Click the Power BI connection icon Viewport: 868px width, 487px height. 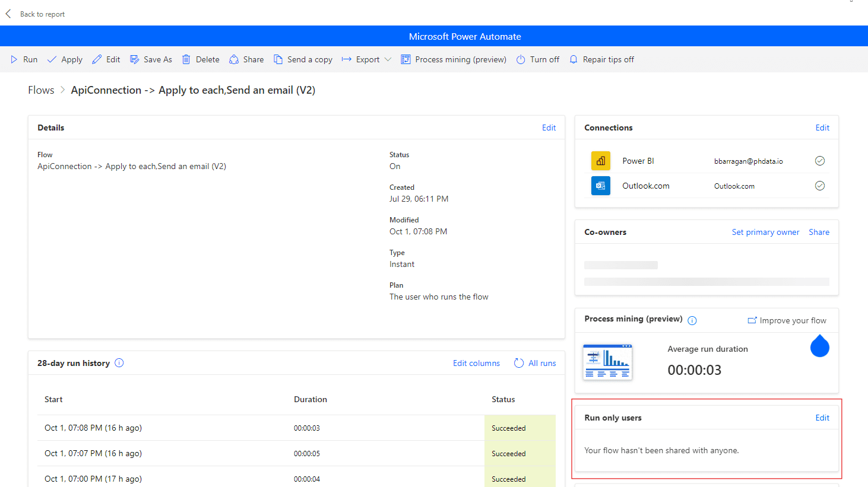pyautogui.click(x=601, y=161)
